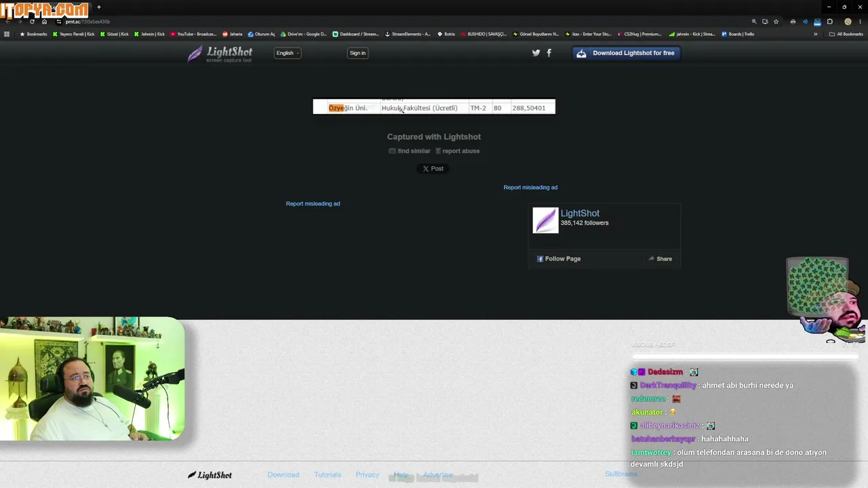Click the blue calendar-style extension icon
This screenshot has width=868, height=488.
817,22
